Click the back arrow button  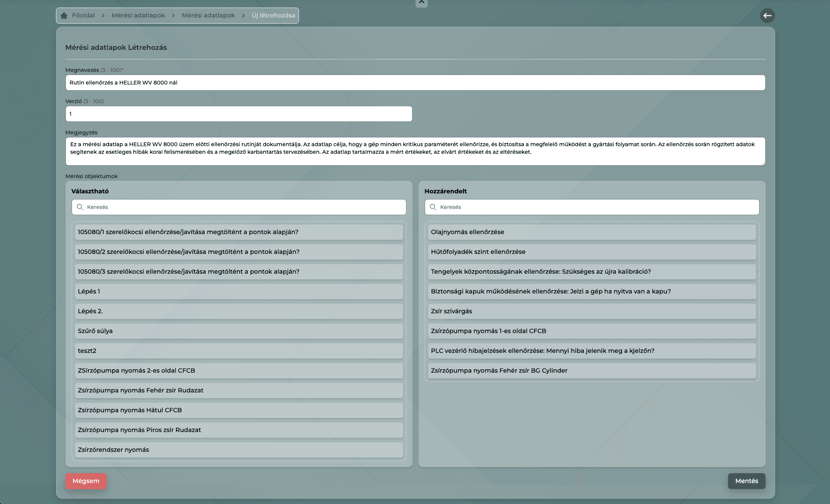[x=767, y=16]
